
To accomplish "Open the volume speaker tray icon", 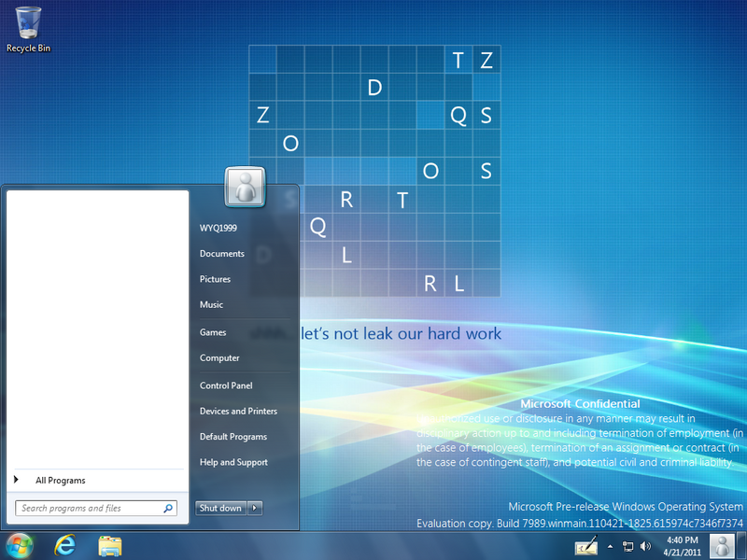I will click(645, 546).
